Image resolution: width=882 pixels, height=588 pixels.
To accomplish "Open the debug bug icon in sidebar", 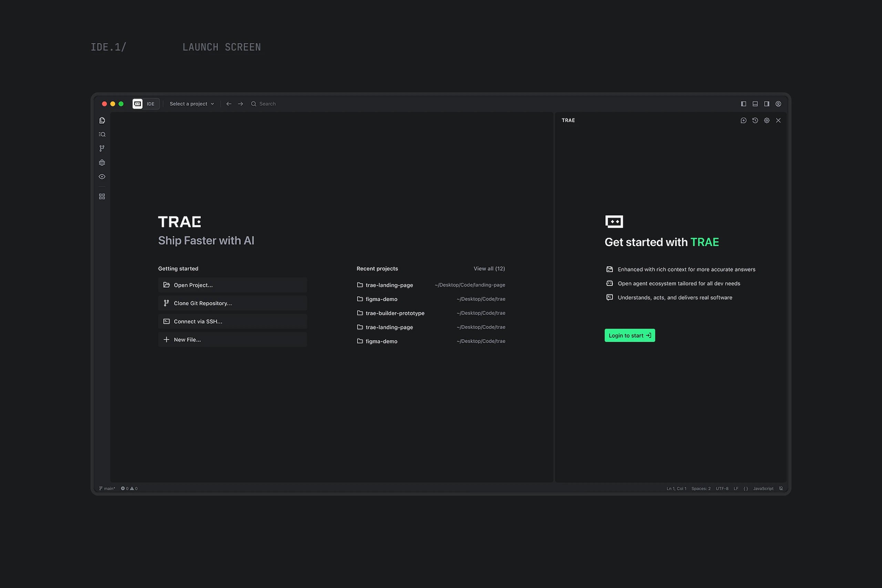I will pyautogui.click(x=102, y=162).
